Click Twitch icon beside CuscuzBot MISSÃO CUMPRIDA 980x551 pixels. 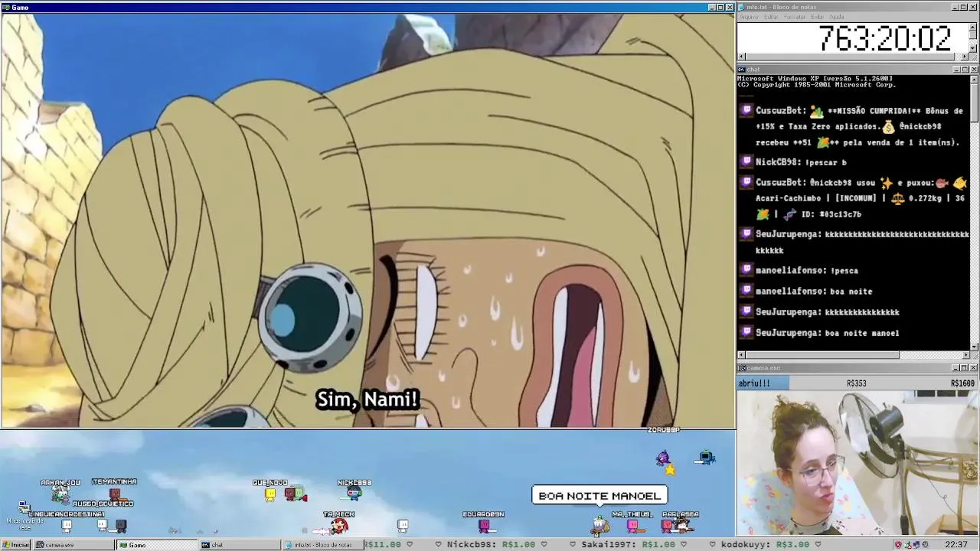click(x=746, y=111)
